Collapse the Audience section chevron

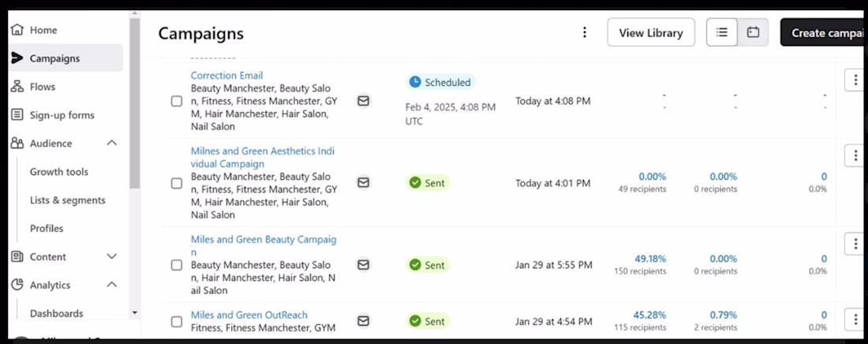point(112,143)
